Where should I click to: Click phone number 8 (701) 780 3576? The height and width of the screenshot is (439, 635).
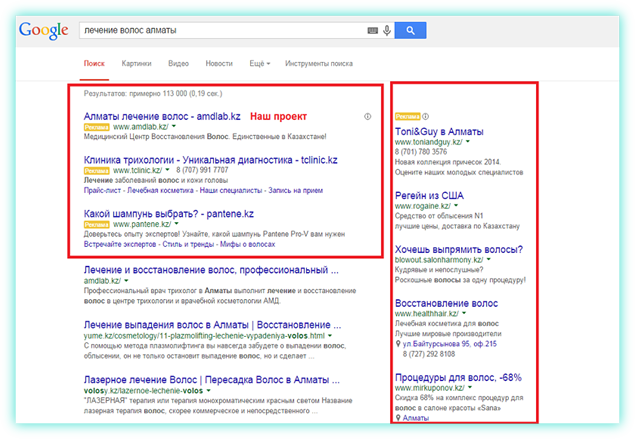(421, 152)
